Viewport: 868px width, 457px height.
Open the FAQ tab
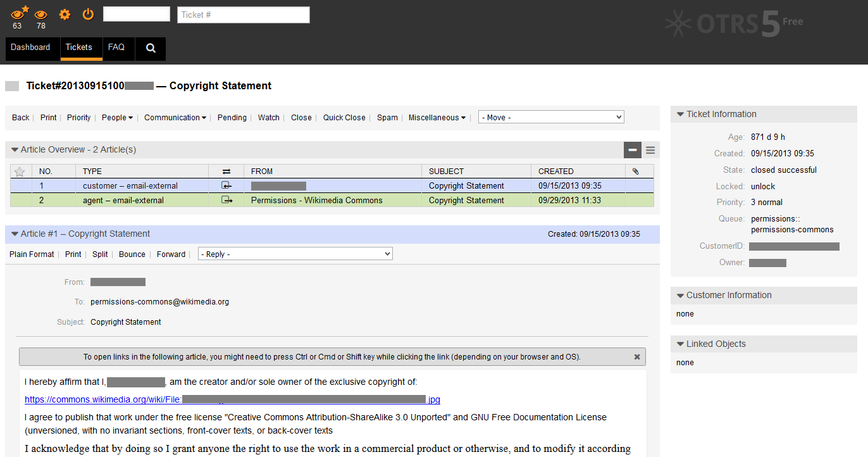pyautogui.click(x=116, y=47)
